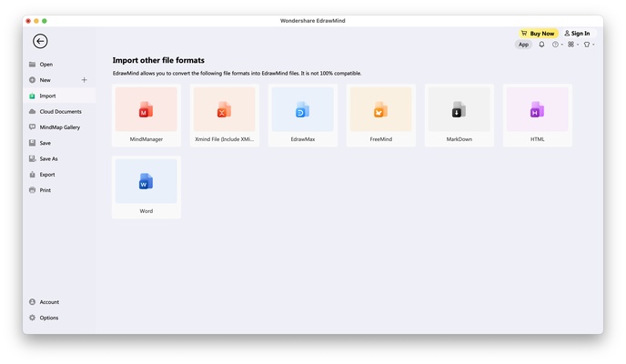Click the gallery icon beside MindMap Gallery

click(33, 126)
